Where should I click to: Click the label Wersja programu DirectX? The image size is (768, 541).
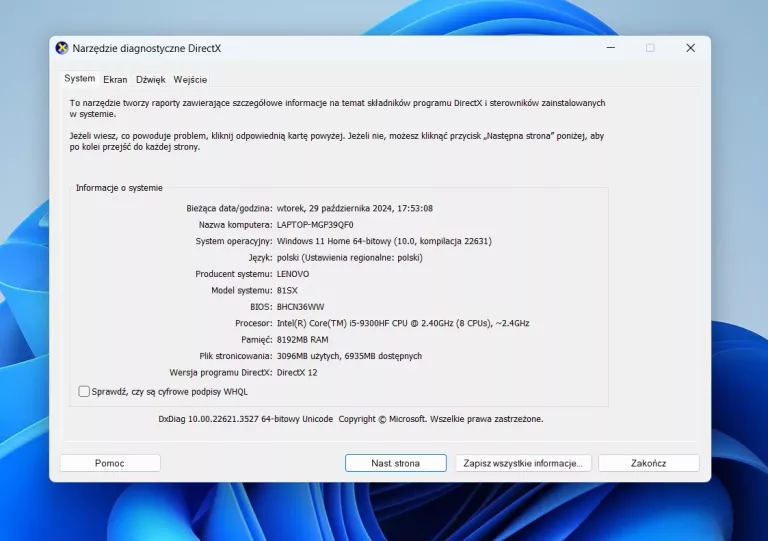(221, 373)
